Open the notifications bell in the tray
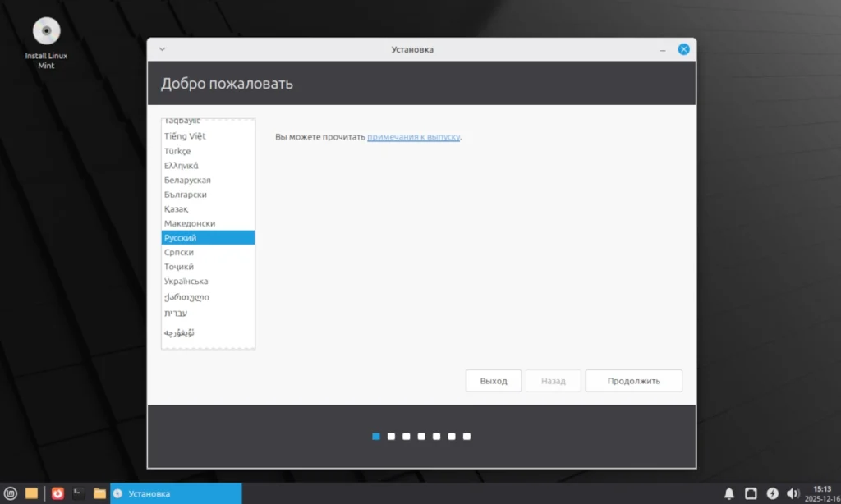841x504 pixels. point(729,493)
